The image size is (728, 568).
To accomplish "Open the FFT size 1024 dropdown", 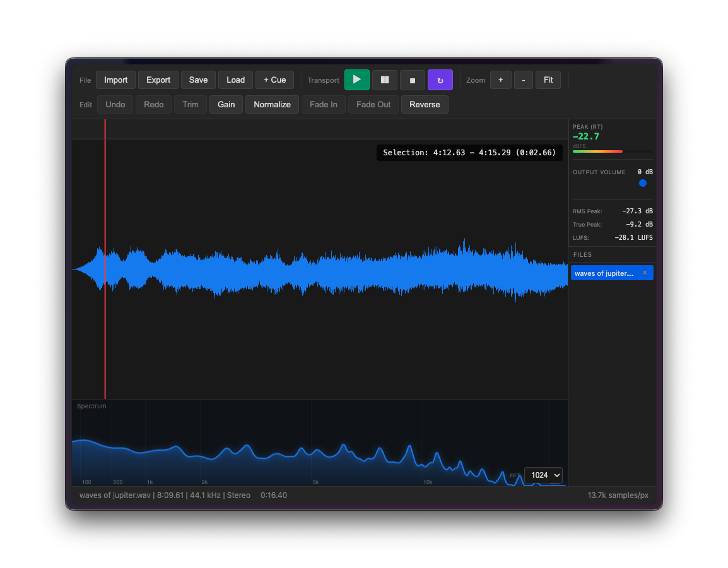I will [x=543, y=475].
